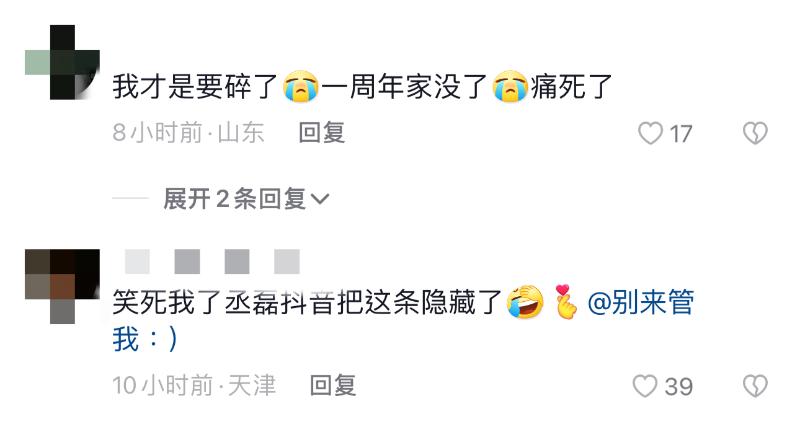Tap the finger-heart emoji in second comment
Viewport: 800px width, 427px height.
565,302
